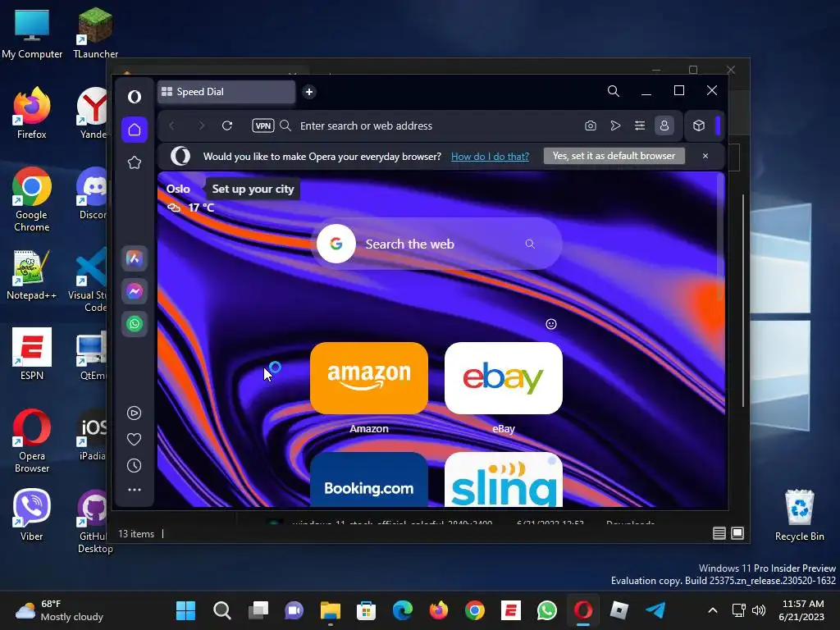The height and width of the screenshot is (630, 840).
Task: Reload the current page
Action: pos(227,126)
